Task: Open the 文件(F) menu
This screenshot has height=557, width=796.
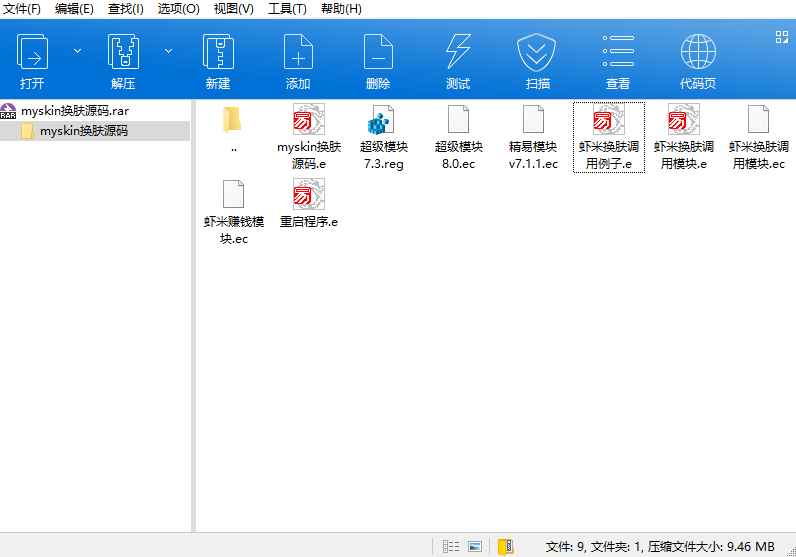Action: [x=21, y=9]
